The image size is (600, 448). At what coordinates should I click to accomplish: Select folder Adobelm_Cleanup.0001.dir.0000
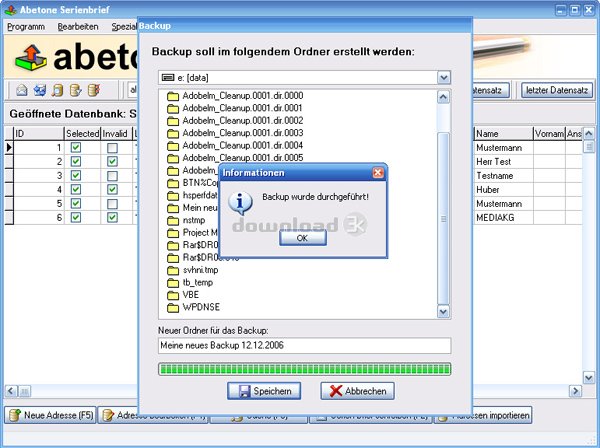pos(235,96)
